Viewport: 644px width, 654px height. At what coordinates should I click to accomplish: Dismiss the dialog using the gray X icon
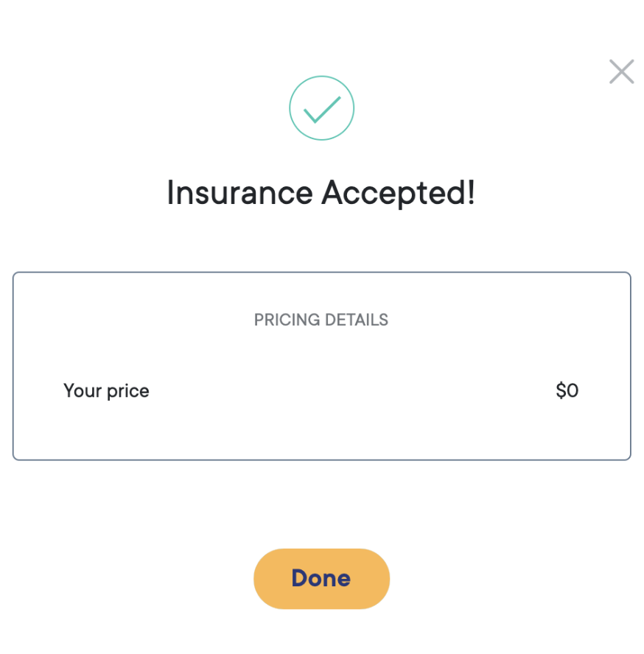[x=621, y=71]
